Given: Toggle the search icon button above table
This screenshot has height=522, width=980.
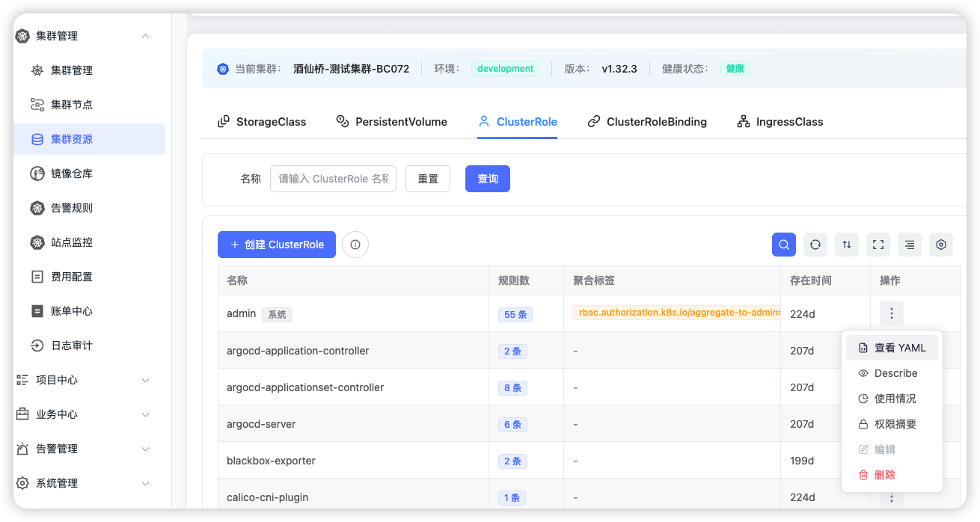Looking at the screenshot, I should (784, 245).
